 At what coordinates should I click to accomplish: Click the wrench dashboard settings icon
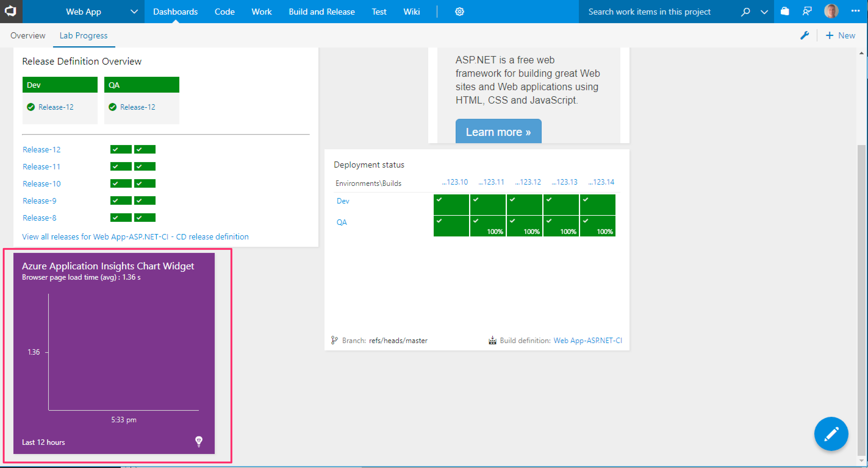click(805, 35)
